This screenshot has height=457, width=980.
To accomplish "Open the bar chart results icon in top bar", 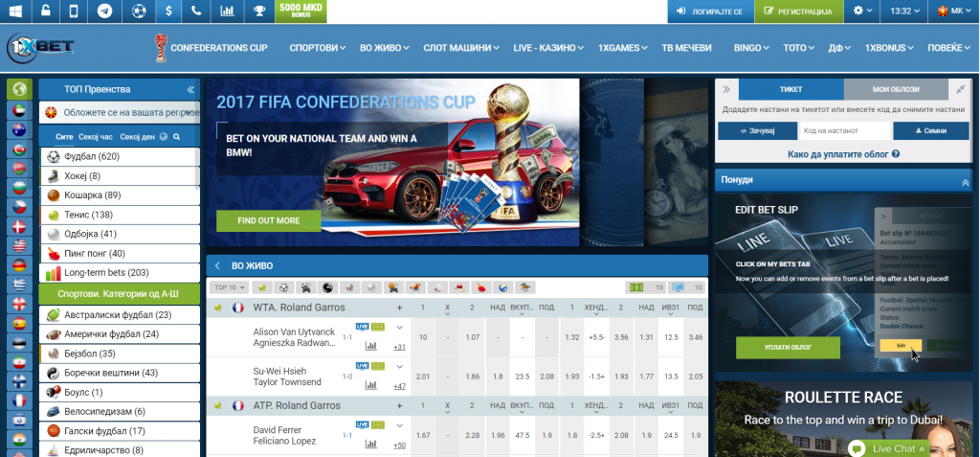I will (227, 11).
